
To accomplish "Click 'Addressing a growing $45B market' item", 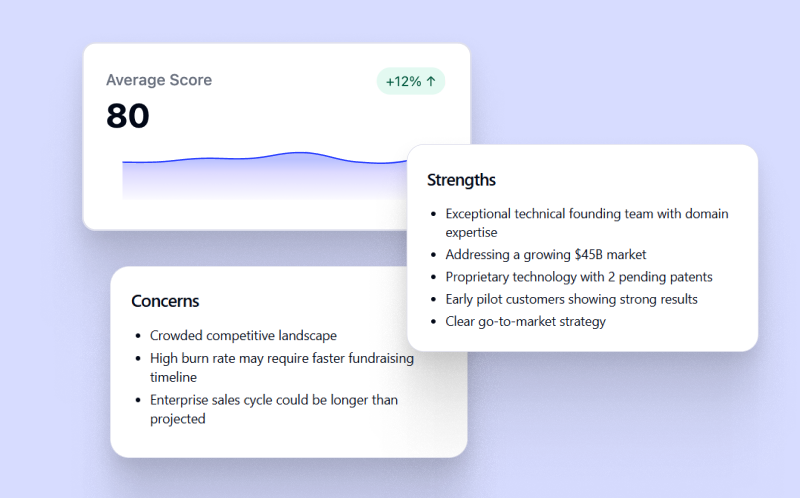I will pyautogui.click(x=545, y=254).
